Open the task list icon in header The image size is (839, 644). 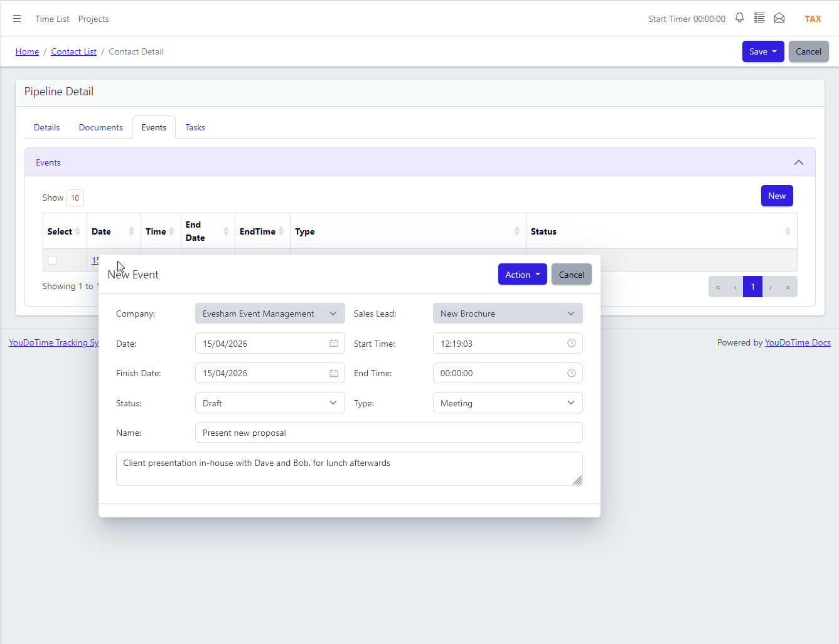[759, 18]
